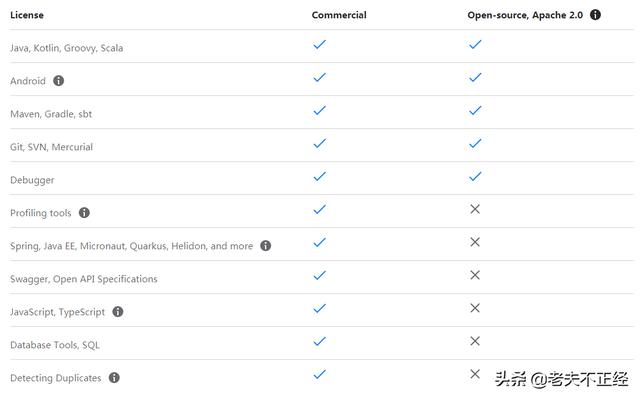Click the Commercial column header

point(339,15)
